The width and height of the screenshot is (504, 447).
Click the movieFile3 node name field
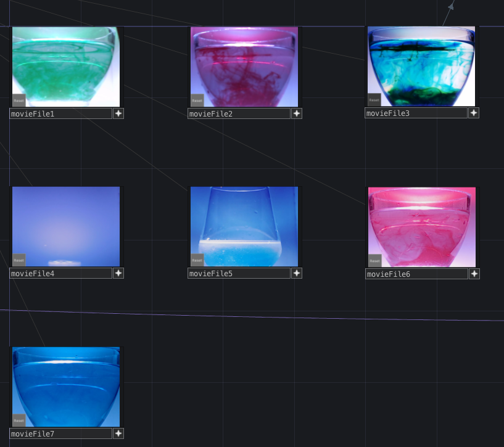click(x=416, y=113)
